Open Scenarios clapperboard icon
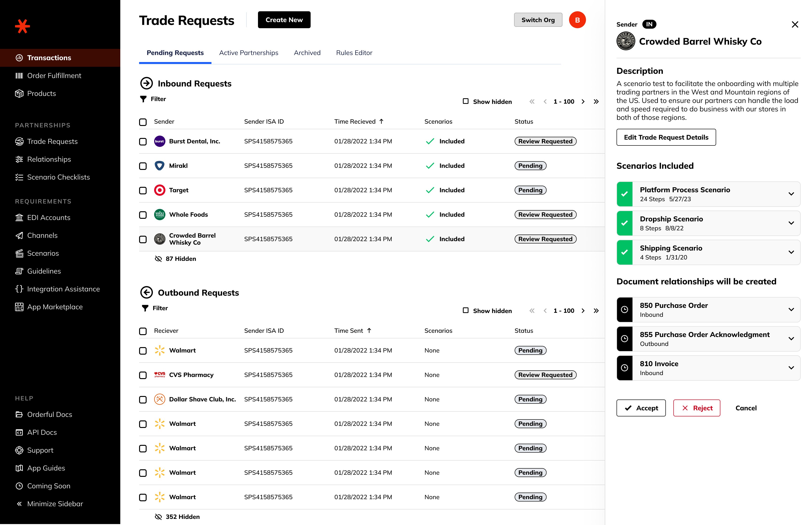 pyautogui.click(x=20, y=253)
